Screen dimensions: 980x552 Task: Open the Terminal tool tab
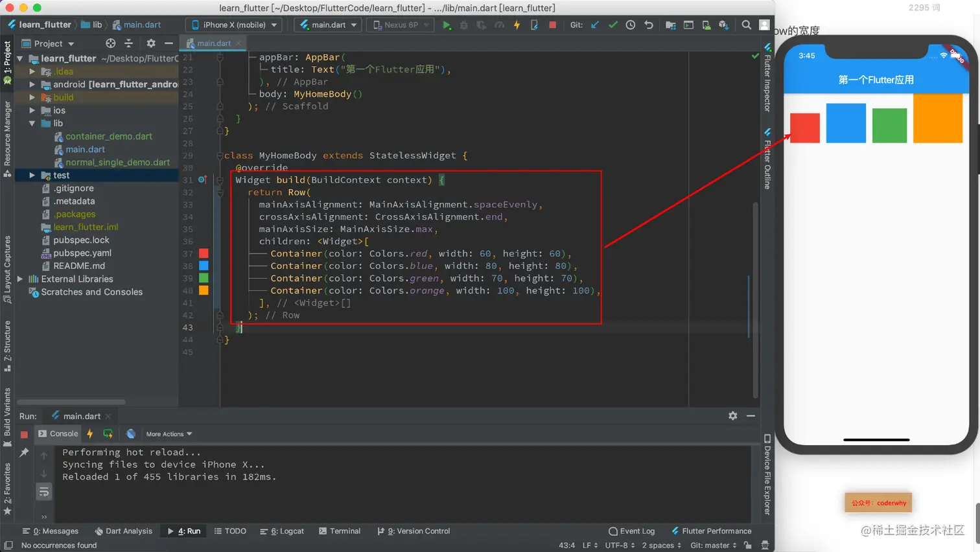point(340,531)
